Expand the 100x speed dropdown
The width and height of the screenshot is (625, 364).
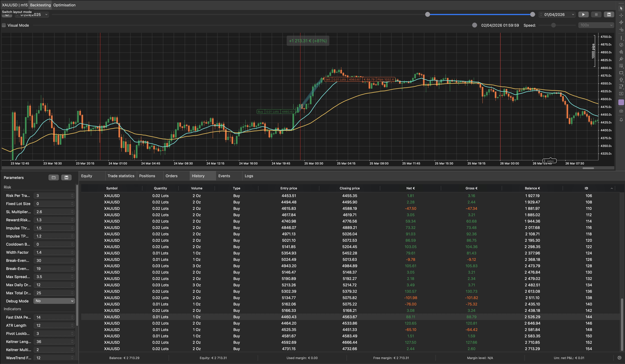tap(596, 25)
